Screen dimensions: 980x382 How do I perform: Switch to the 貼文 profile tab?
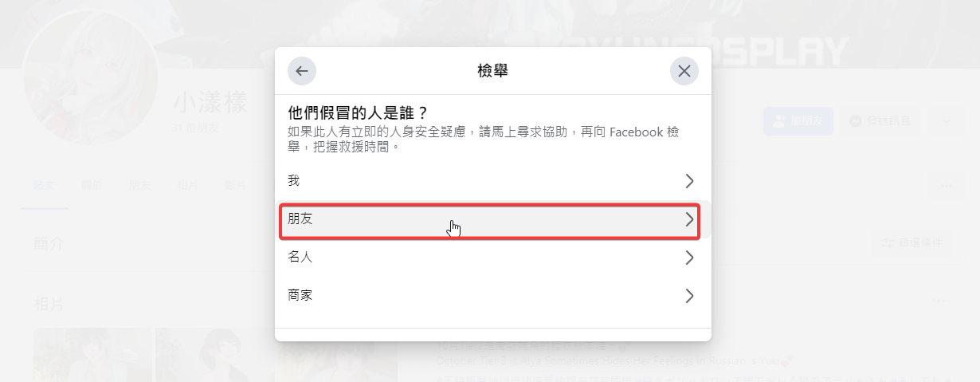45,186
